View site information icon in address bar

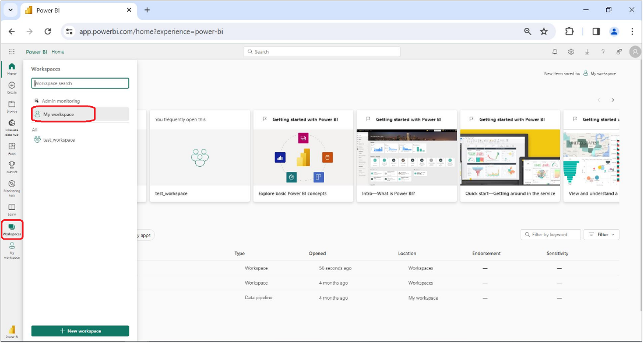(69, 31)
